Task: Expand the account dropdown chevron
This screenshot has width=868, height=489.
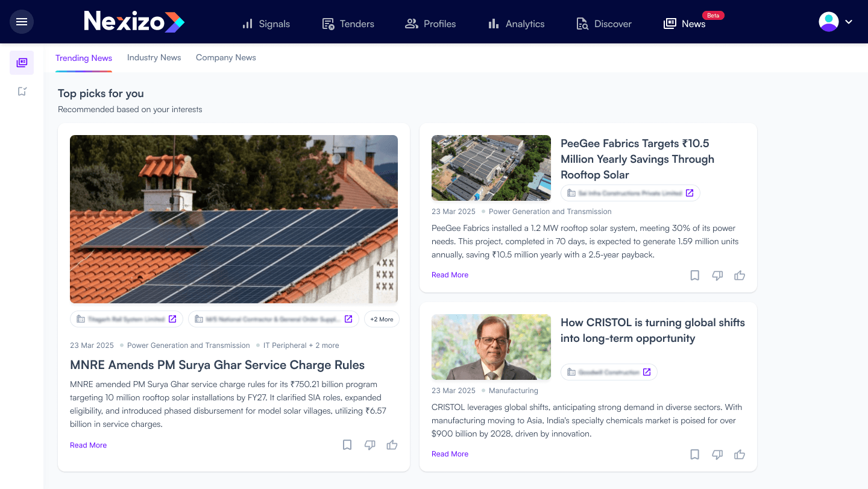Action: pos(849,22)
